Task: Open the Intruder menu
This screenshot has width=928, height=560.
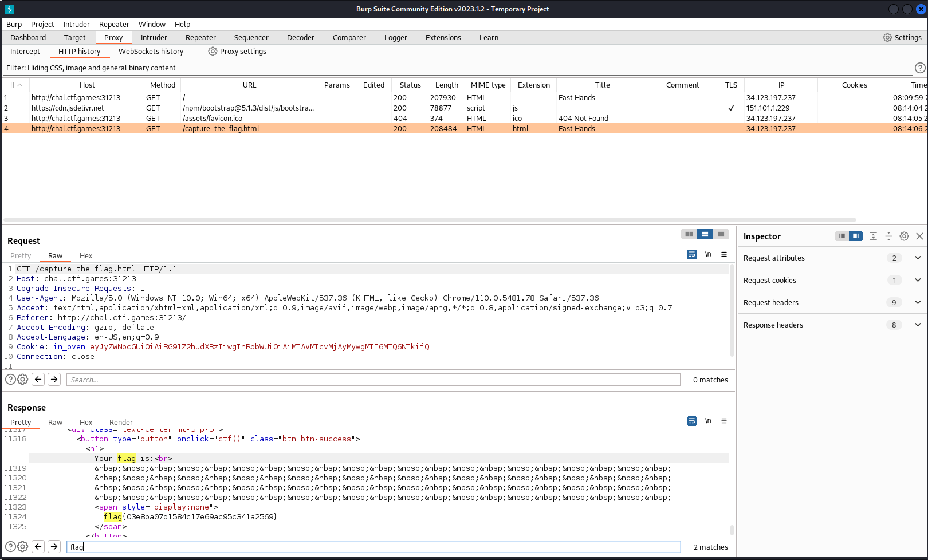Action: click(76, 24)
